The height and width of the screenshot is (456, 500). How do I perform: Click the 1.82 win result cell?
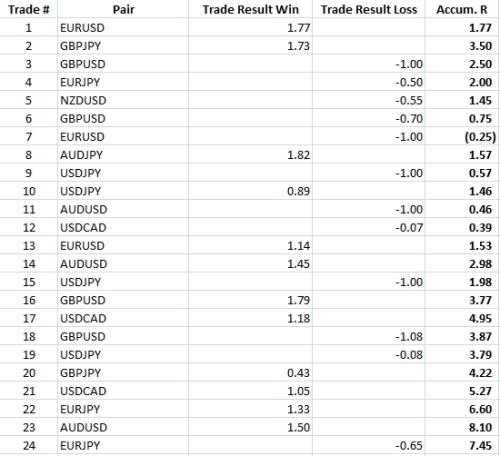(250, 155)
